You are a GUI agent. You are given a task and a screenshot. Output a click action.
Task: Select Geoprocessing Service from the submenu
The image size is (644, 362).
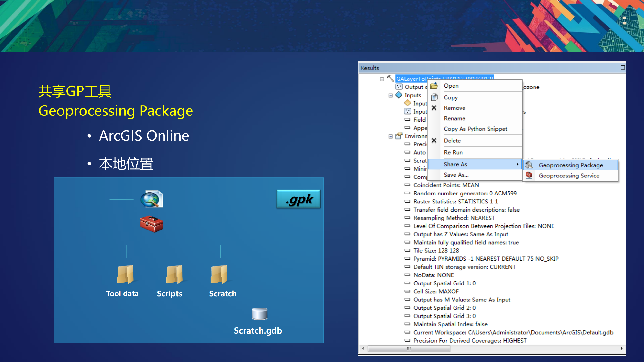pos(570,175)
